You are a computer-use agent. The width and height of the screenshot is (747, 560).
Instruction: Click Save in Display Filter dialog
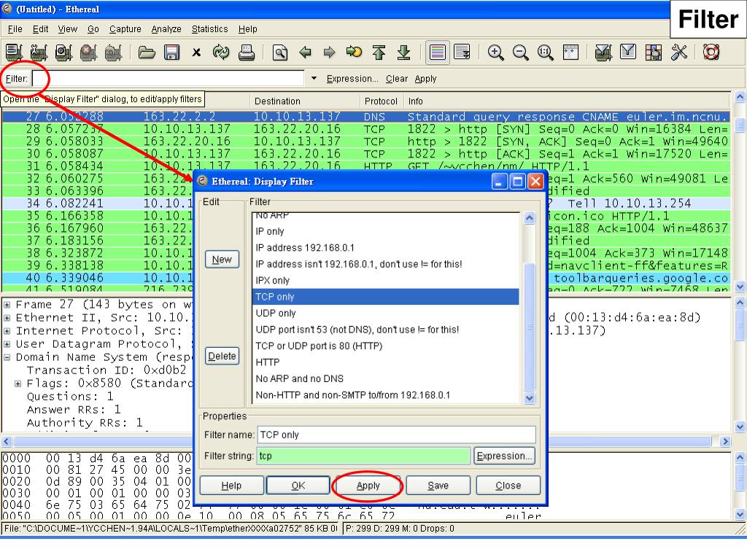438,485
